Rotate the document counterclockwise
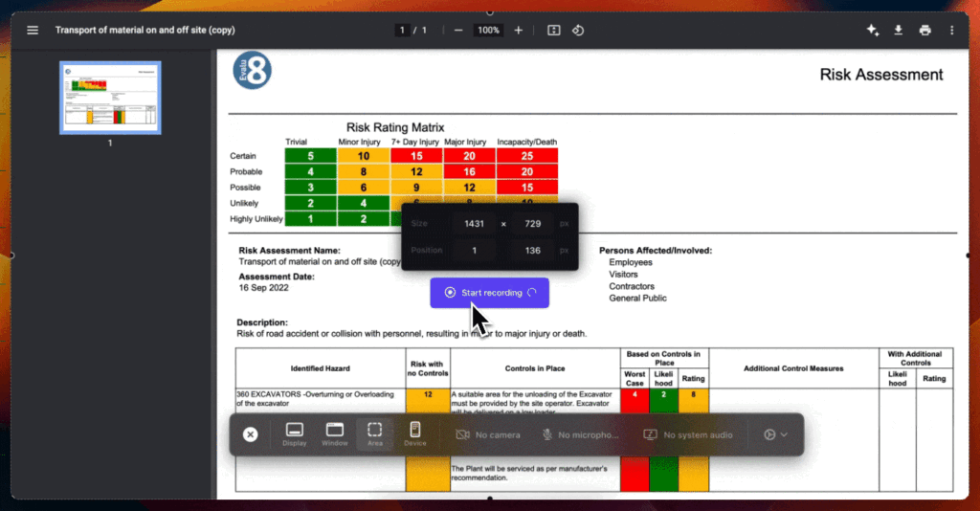The height and width of the screenshot is (511, 980). (578, 30)
